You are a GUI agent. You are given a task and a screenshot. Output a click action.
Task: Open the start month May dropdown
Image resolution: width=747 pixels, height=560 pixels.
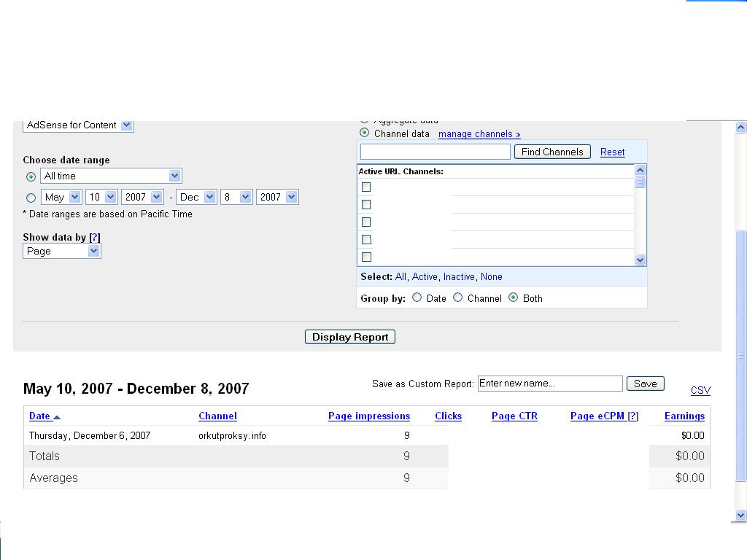tap(61, 197)
